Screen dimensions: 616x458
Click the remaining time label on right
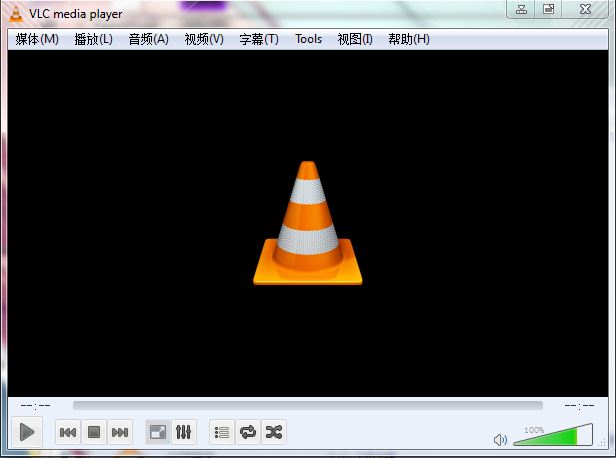579,406
